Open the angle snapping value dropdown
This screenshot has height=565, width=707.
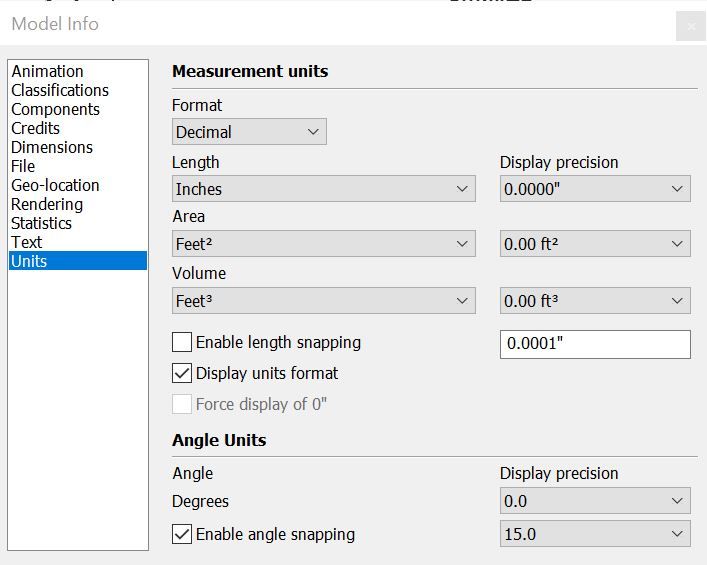(x=595, y=534)
